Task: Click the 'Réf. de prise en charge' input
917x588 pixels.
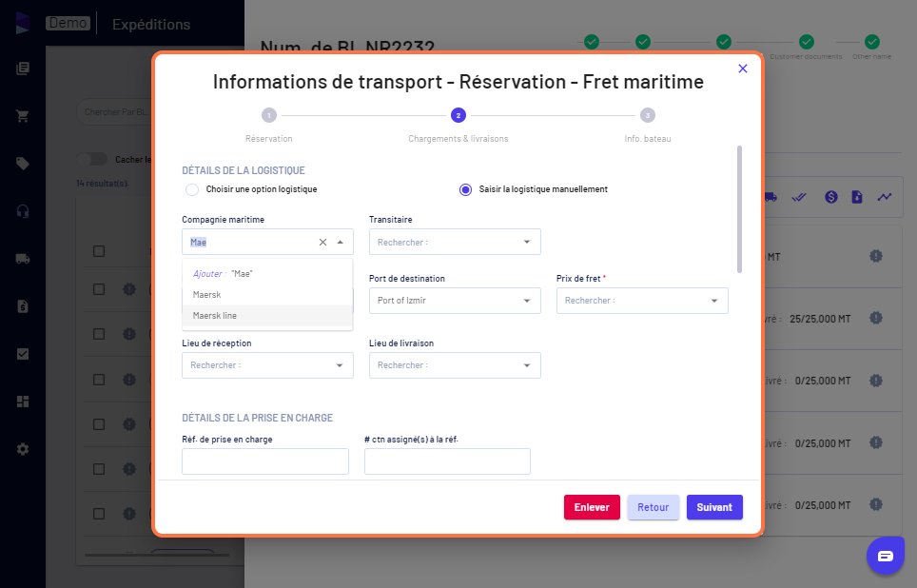Action: (265, 461)
